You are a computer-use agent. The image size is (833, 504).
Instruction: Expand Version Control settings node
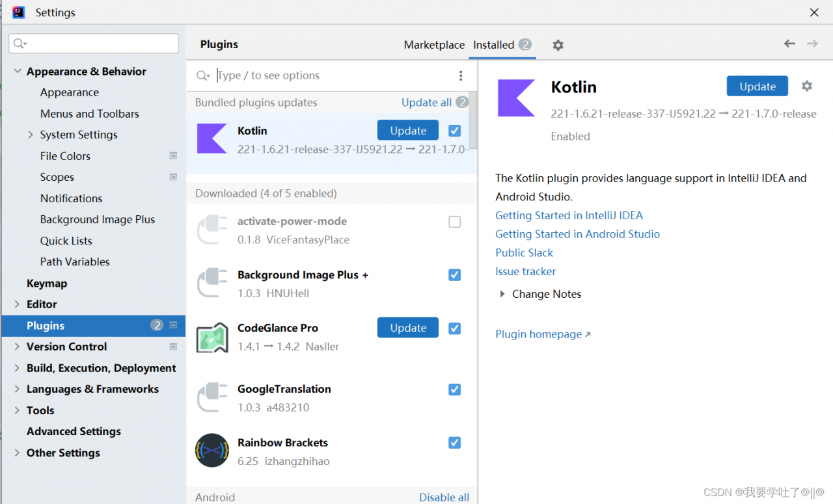(17, 347)
